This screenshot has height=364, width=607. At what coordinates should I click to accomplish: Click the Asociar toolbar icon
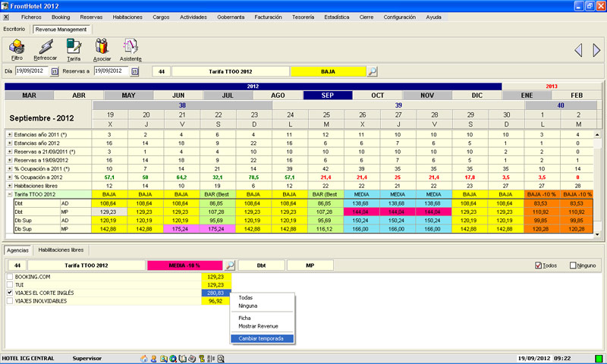coord(102,49)
